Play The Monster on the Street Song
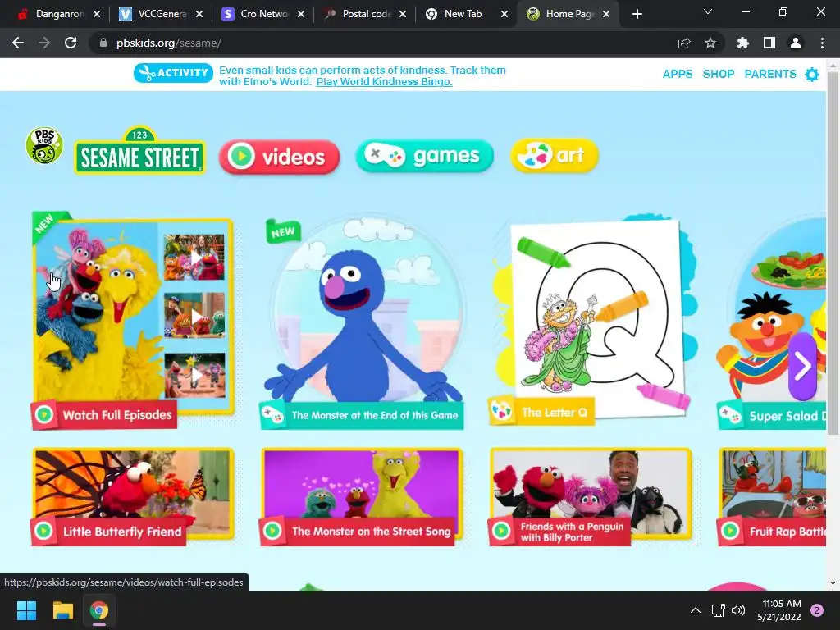Image resolution: width=840 pixels, height=630 pixels. [362, 495]
